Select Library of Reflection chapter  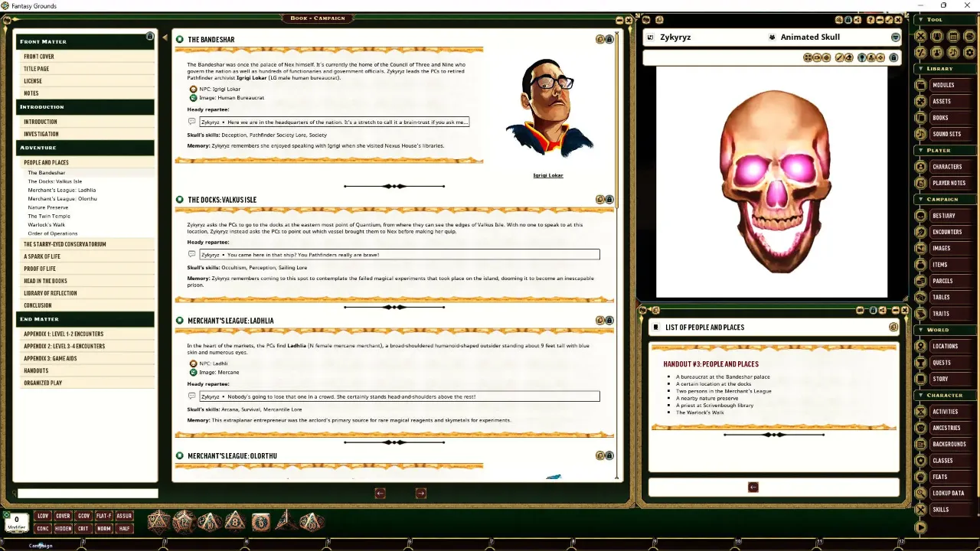(51, 293)
